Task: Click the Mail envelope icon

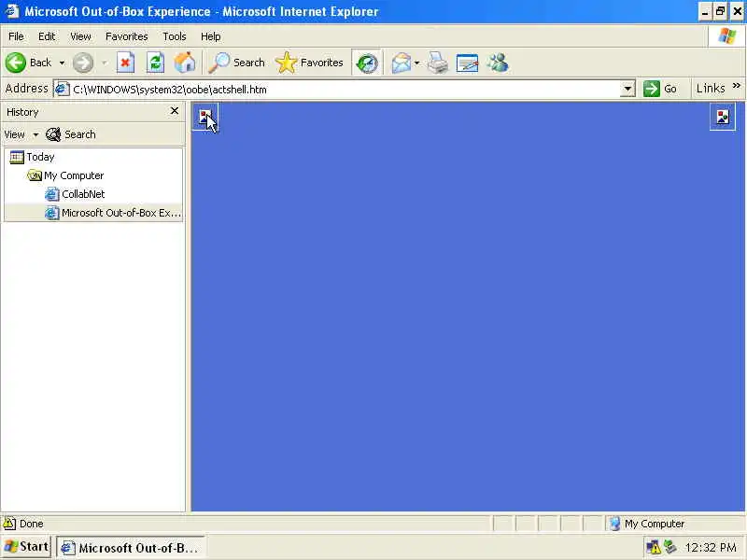Action: coord(402,63)
